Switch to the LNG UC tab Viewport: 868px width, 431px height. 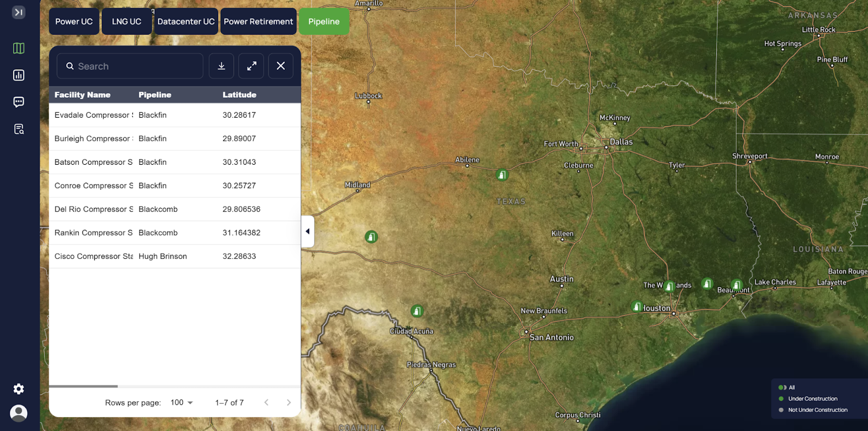point(126,22)
